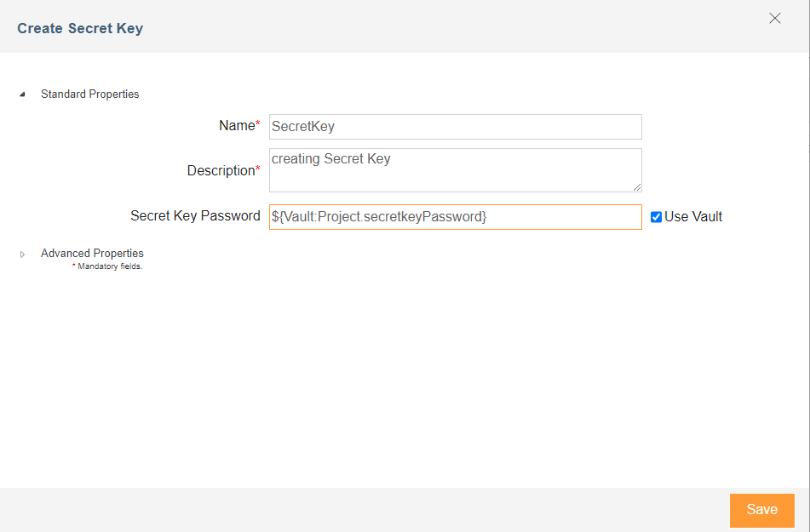This screenshot has height=532, width=810.
Task: Expand the Advanced Properties section
Action: coord(22,255)
